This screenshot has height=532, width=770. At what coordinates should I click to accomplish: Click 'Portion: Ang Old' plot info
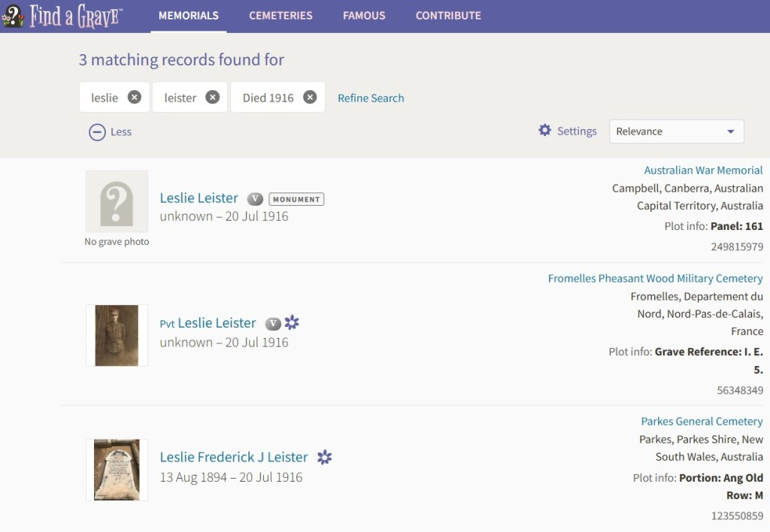721,478
